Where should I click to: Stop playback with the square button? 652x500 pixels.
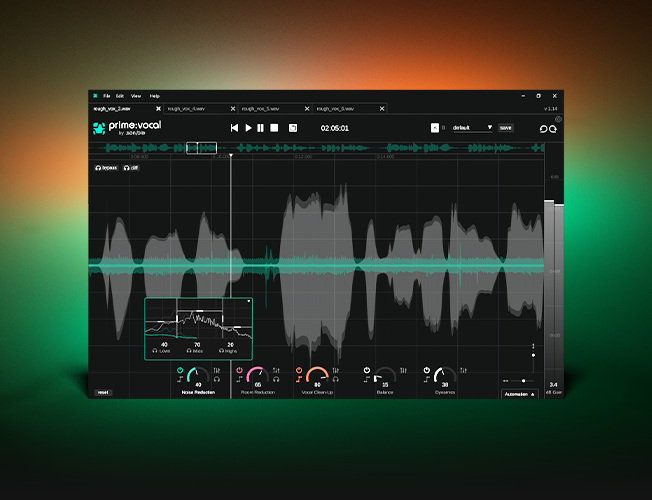274,128
